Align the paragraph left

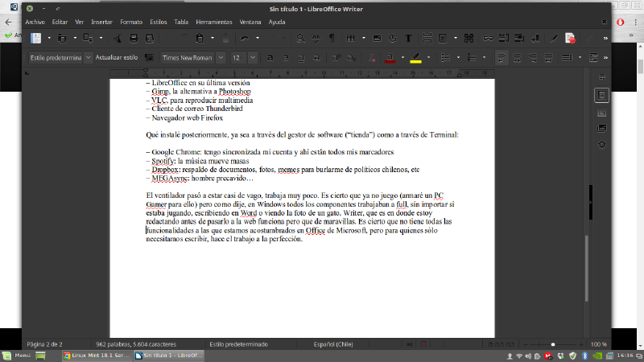click(x=501, y=58)
